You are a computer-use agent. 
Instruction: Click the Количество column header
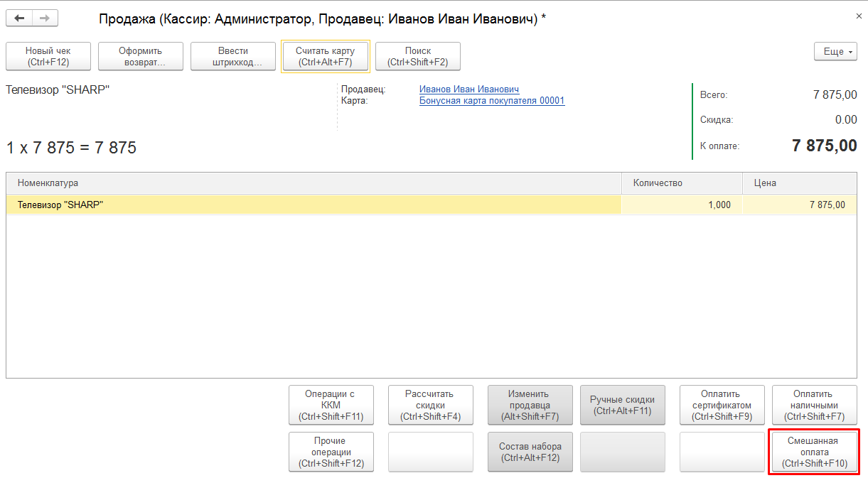click(682, 183)
